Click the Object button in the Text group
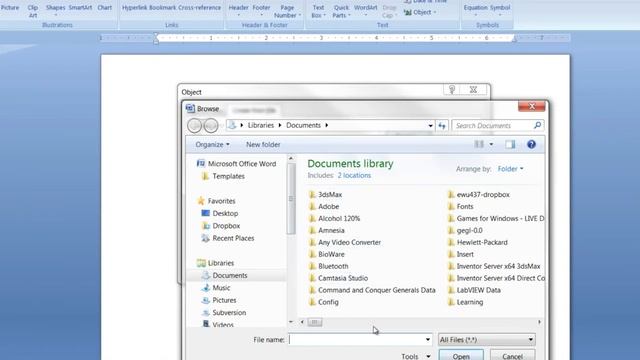Screen dimensions: 640x360 tap(420, 12)
